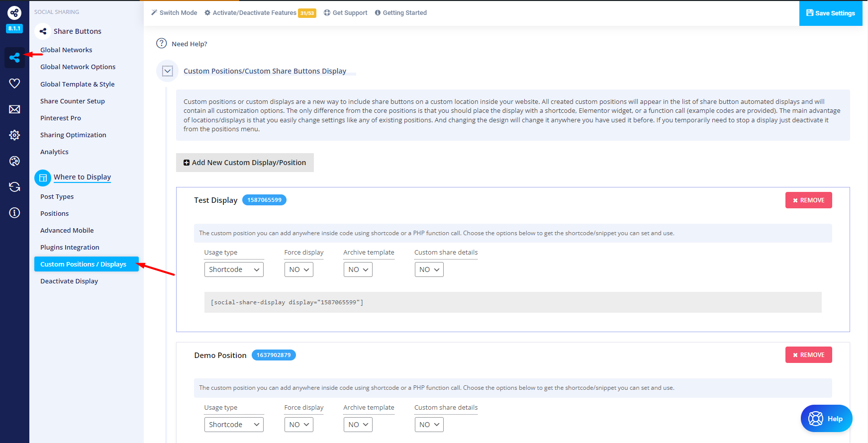Click the heart icon in the left sidebar

coord(14,84)
